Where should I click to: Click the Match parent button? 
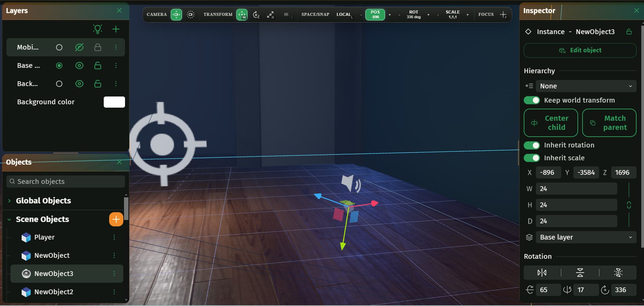click(609, 123)
